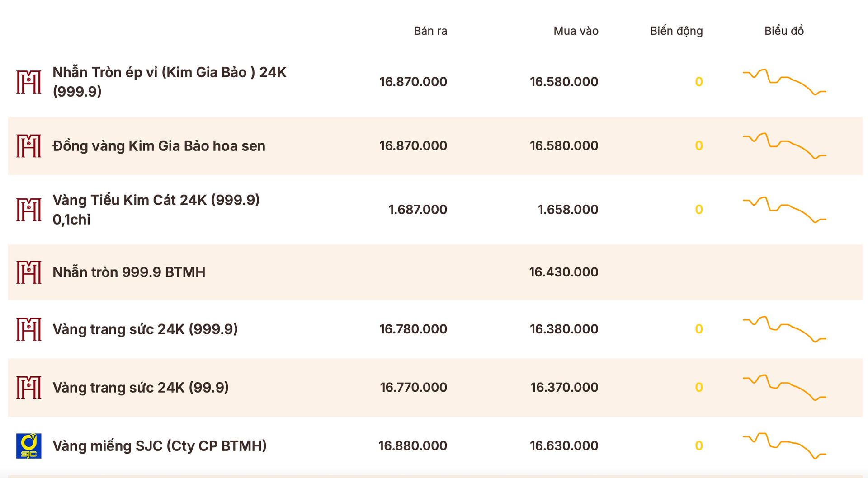
Task: Click the Biến động column header
Action: [x=676, y=31]
